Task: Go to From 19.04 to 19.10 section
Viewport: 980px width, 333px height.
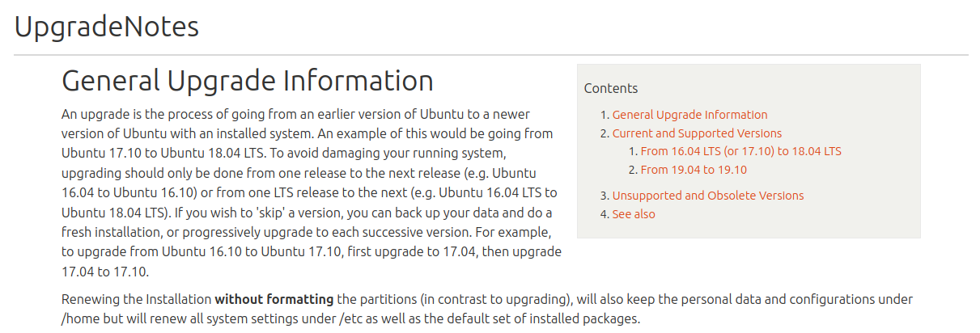Action: (694, 170)
